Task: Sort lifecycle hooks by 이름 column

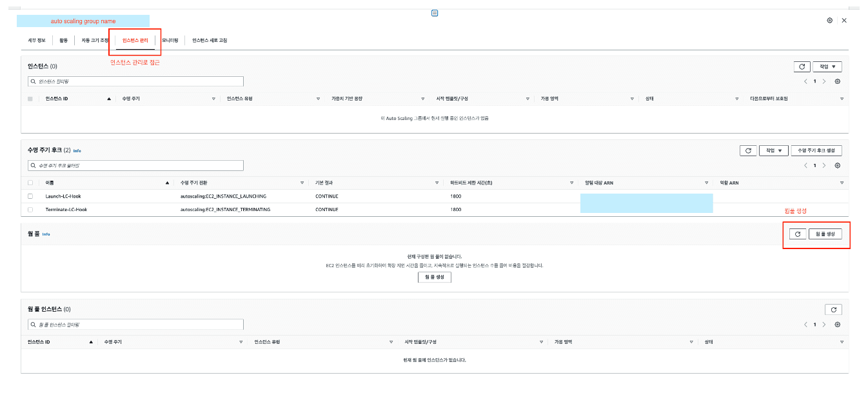Action: point(50,183)
